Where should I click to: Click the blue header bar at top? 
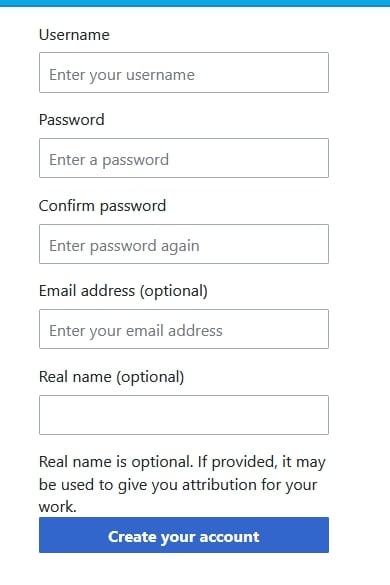pos(195,3)
